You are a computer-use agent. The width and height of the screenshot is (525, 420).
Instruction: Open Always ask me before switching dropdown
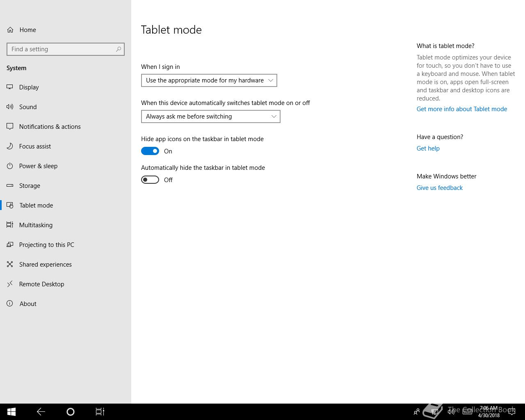[211, 116]
